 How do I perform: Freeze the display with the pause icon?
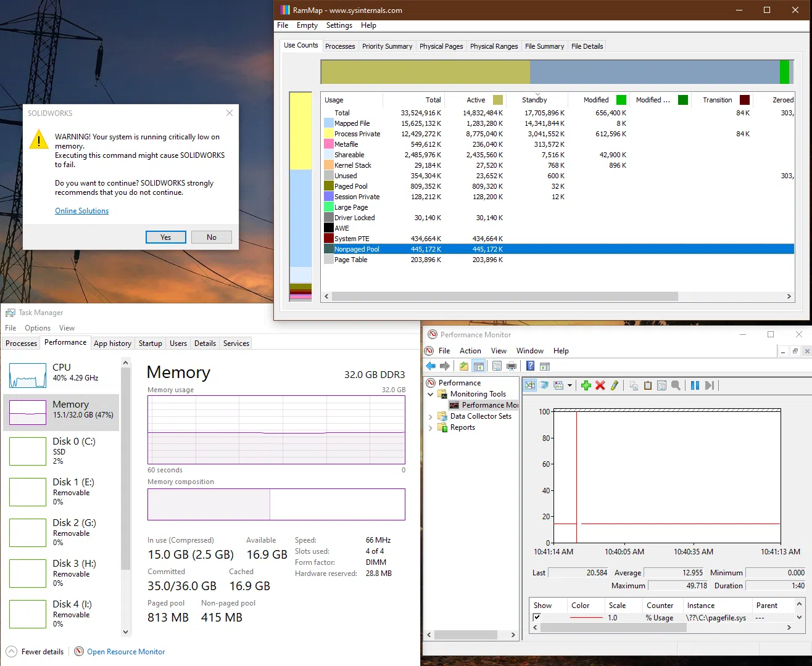click(x=695, y=385)
